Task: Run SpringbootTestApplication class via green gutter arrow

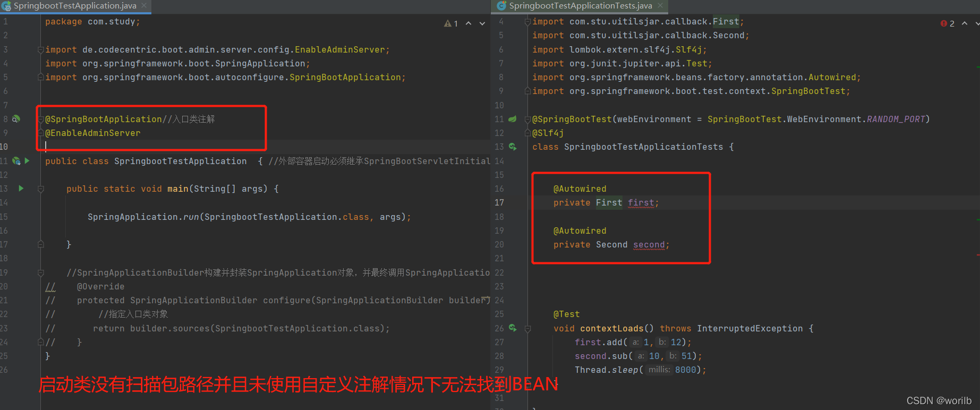Action: [x=27, y=160]
